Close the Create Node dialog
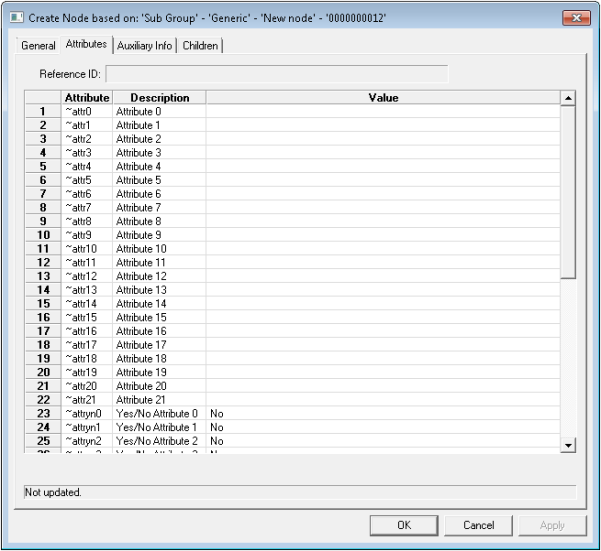 [576, 18]
